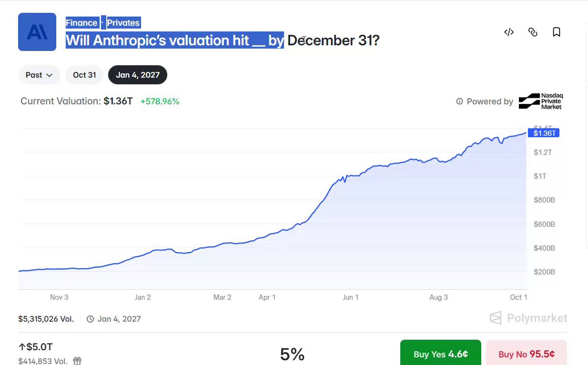Bookmark this Anthropic valuation market
Image resolution: width=588 pixels, height=365 pixels.
click(x=557, y=32)
